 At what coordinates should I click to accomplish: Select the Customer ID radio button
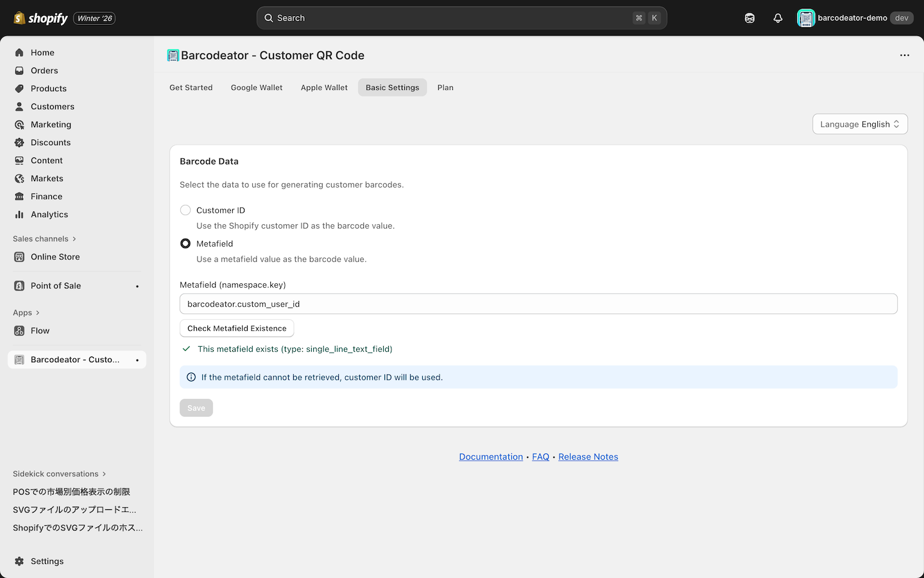[x=185, y=210]
